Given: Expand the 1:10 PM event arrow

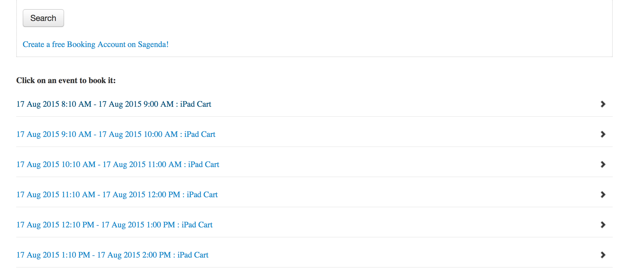Looking at the screenshot, I should (603, 255).
